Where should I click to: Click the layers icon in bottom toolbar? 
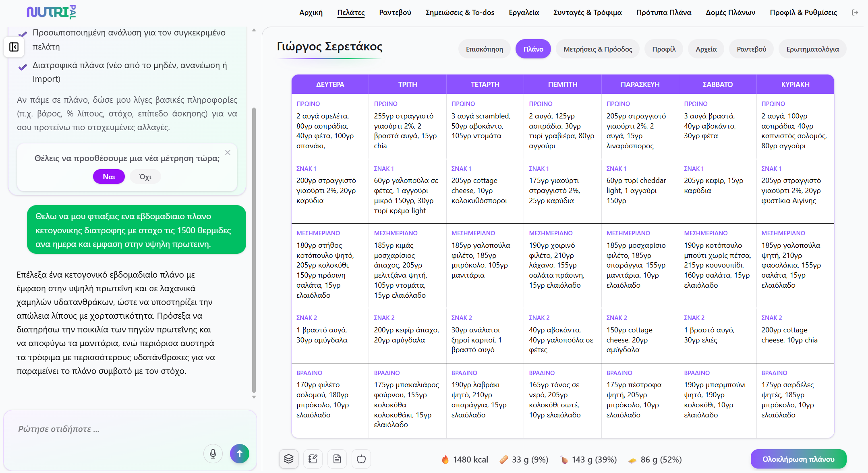(288, 459)
